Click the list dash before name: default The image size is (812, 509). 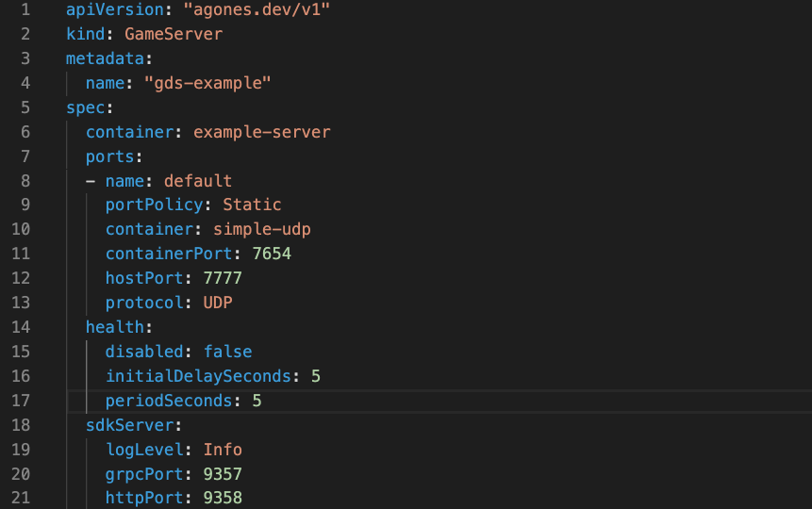91,181
